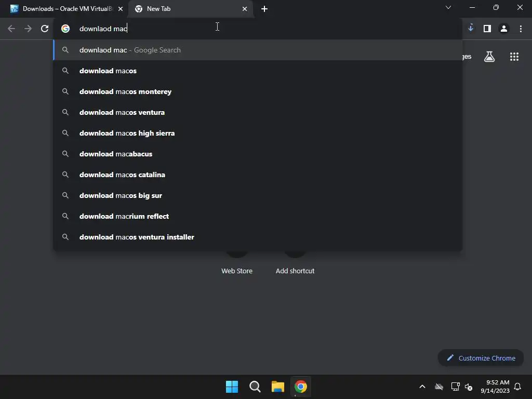Go forward using the forward arrow
Viewport: 532px width, 399px height.
coord(28,29)
